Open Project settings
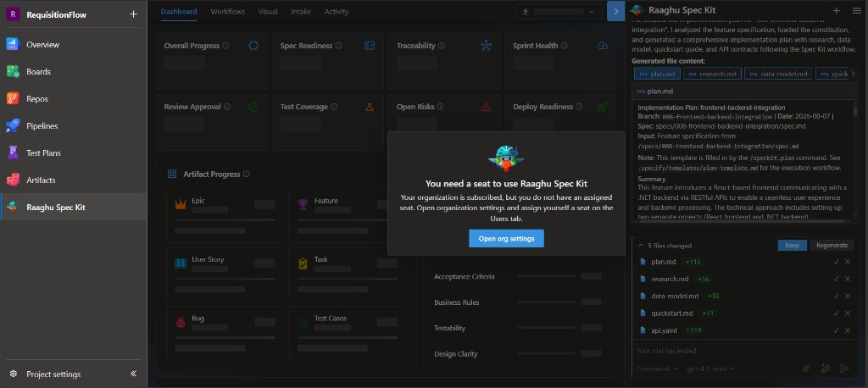This screenshot has width=868, height=388. (53, 374)
